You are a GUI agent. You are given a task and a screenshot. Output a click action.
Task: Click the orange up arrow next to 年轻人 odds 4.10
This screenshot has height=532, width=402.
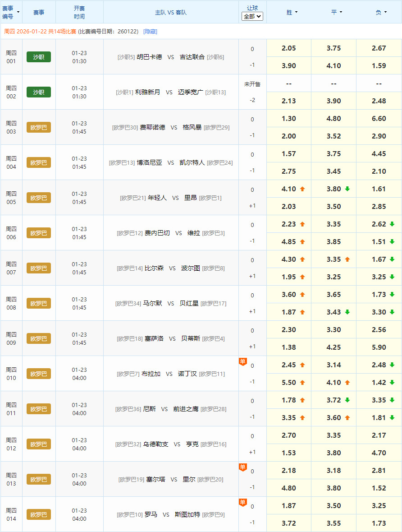[x=302, y=189]
